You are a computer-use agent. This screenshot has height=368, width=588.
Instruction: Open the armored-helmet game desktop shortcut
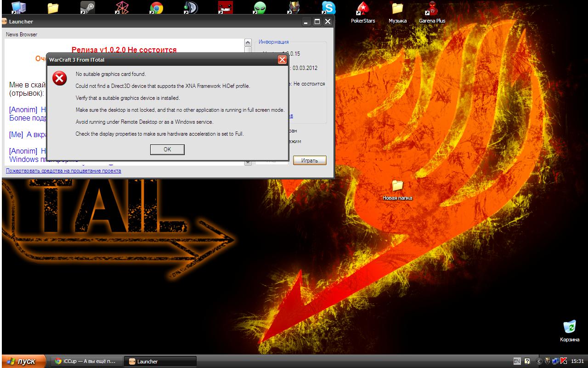(x=294, y=7)
